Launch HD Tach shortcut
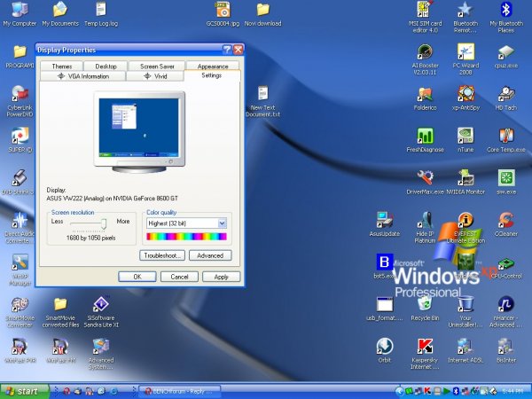This screenshot has width=532, height=399. pos(506,98)
